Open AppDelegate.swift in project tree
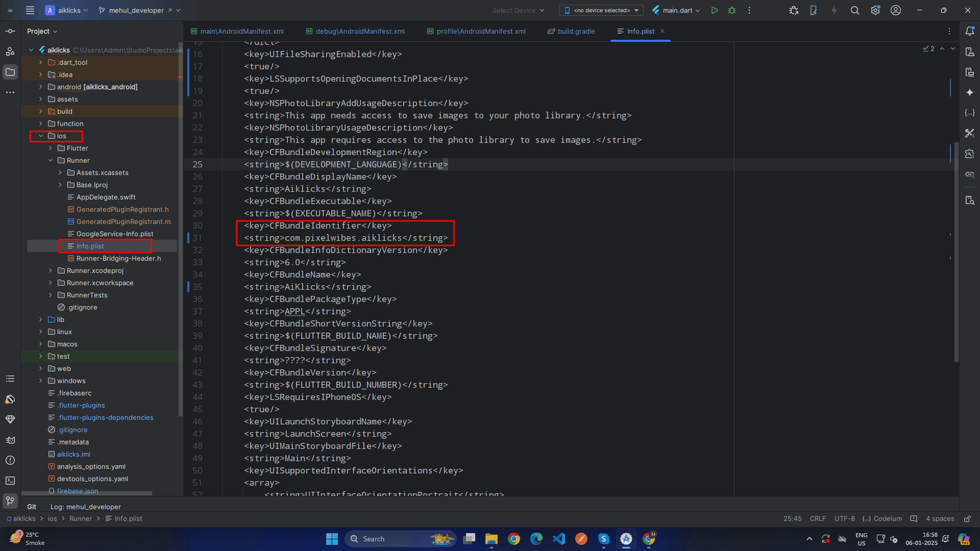 pos(106,197)
